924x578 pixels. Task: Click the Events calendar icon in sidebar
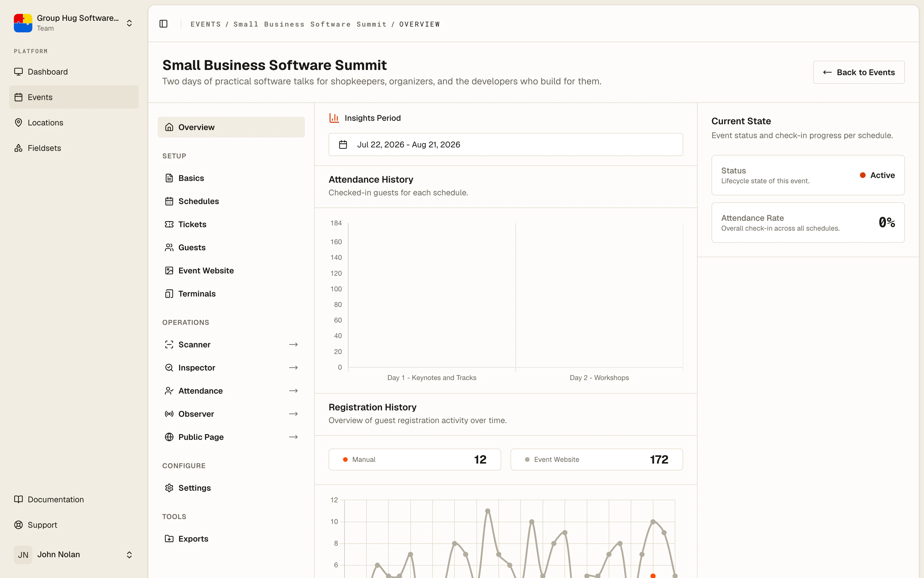tap(18, 97)
